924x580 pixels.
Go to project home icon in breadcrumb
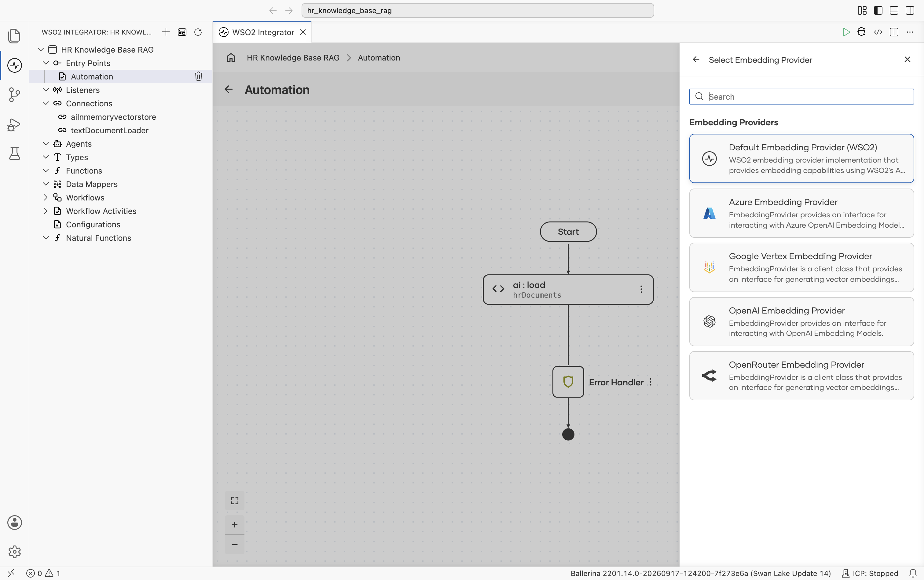click(231, 57)
